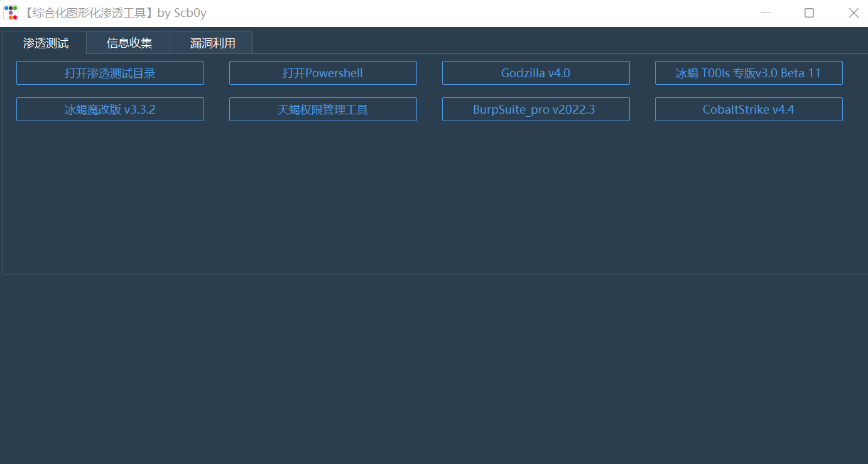Select the 漏洞利用 tab

point(212,43)
